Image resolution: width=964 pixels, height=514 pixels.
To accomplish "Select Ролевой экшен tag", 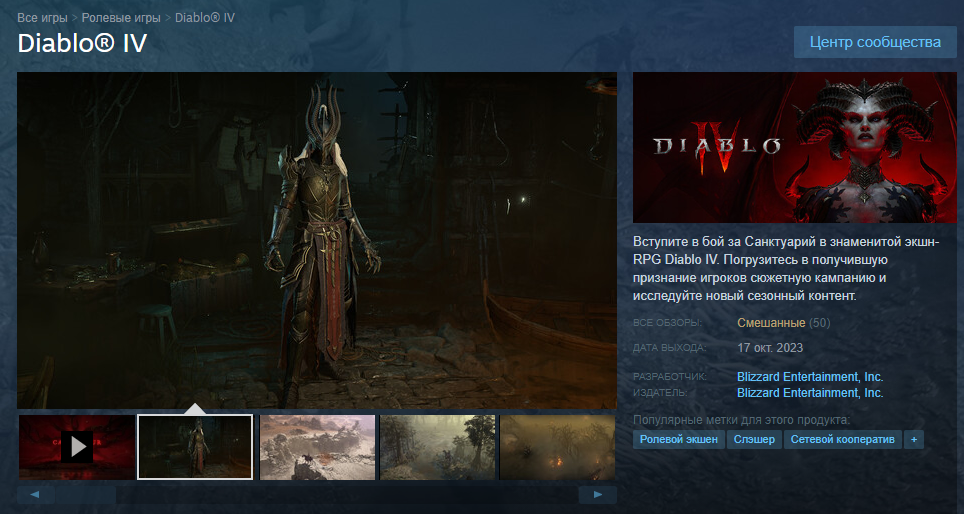I will (679, 440).
